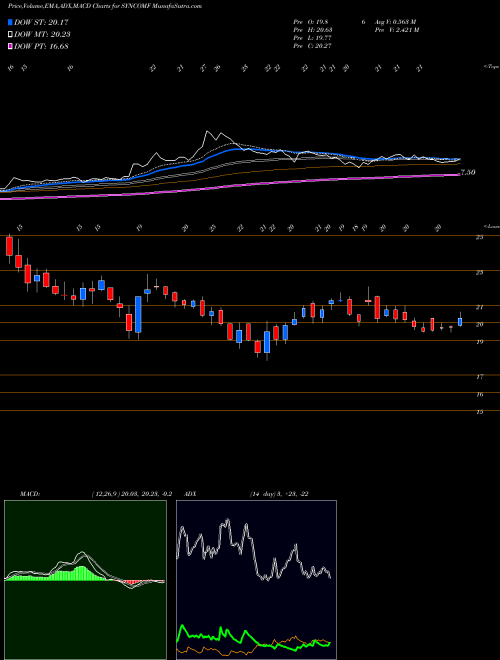This screenshot has height=660, width=500.
Task: Click the 17 price axis label
Action: (479, 377)
